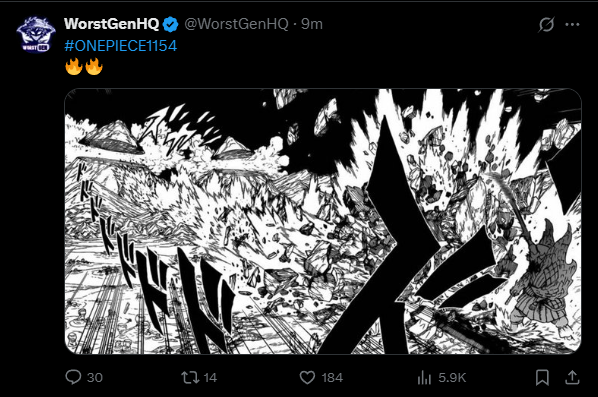Image resolution: width=598 pixels, height=397 pixels.
Task: Repost using the retweet arrows icon
Action: pos(190,378)
